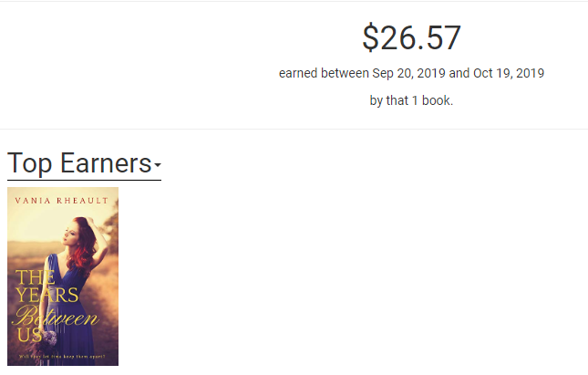Click the cursive "Between" on the cover

click(53, 317)
